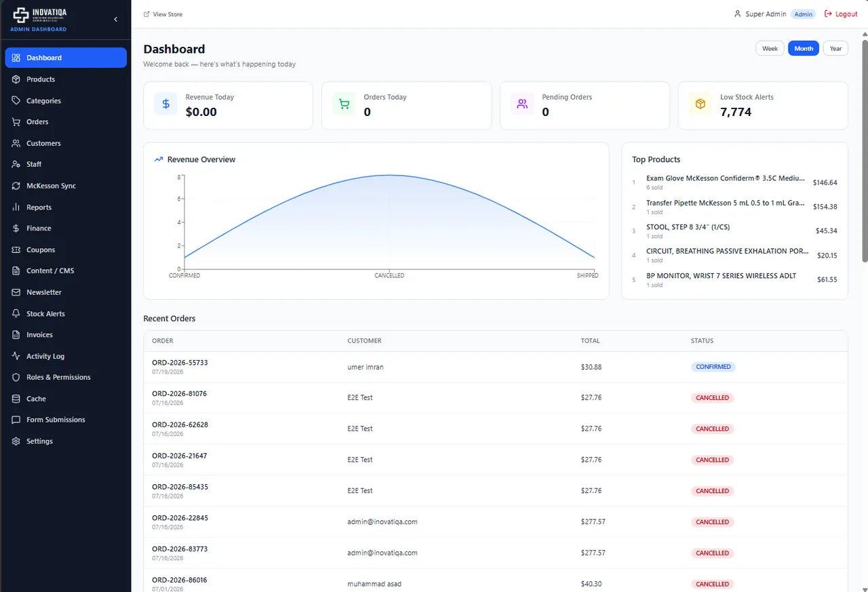Switch the range to Week

(770, 48)
